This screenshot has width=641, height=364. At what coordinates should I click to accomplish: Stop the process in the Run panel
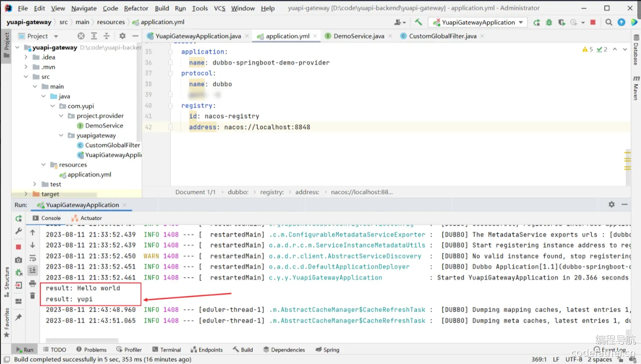(x=18, y=247)
